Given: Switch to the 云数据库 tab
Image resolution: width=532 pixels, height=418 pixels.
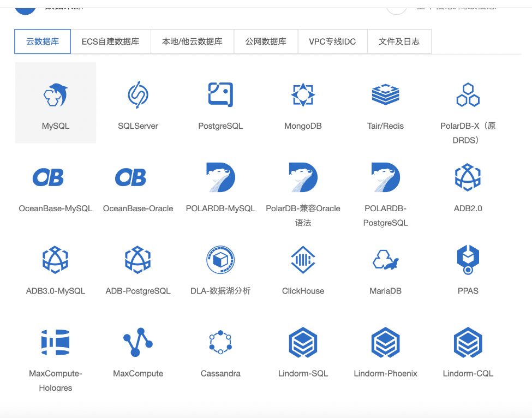Looking at the screenshot, I should click(43, 41).
